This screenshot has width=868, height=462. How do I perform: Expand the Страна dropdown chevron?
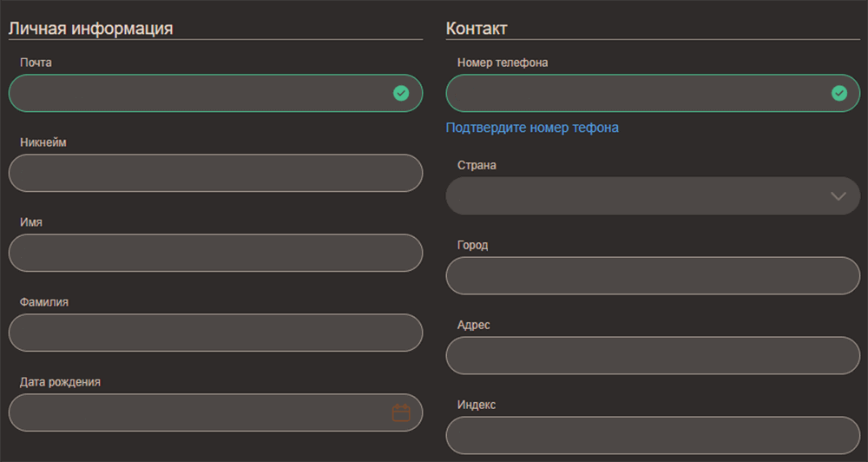click(838, 196)
